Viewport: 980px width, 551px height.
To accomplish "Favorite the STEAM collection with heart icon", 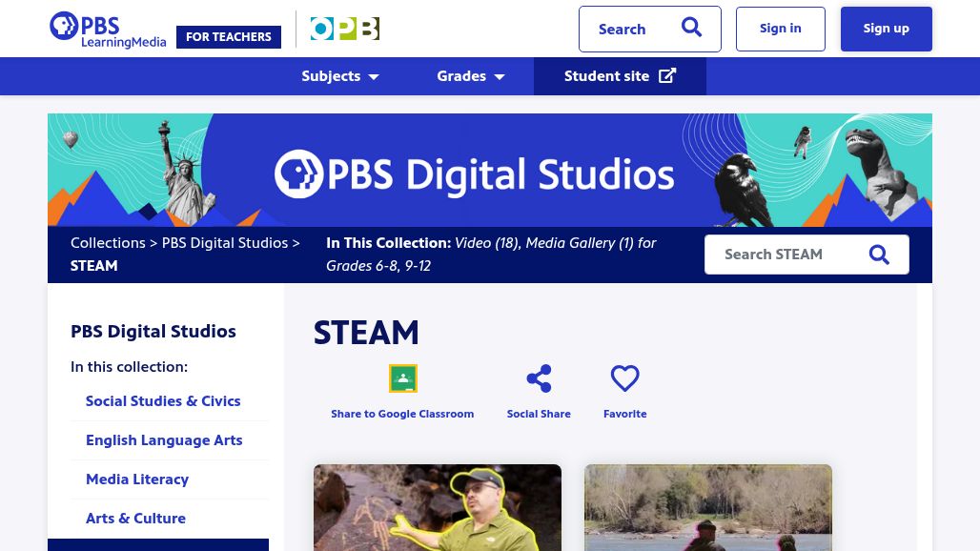I will click(x=624, y=378).
